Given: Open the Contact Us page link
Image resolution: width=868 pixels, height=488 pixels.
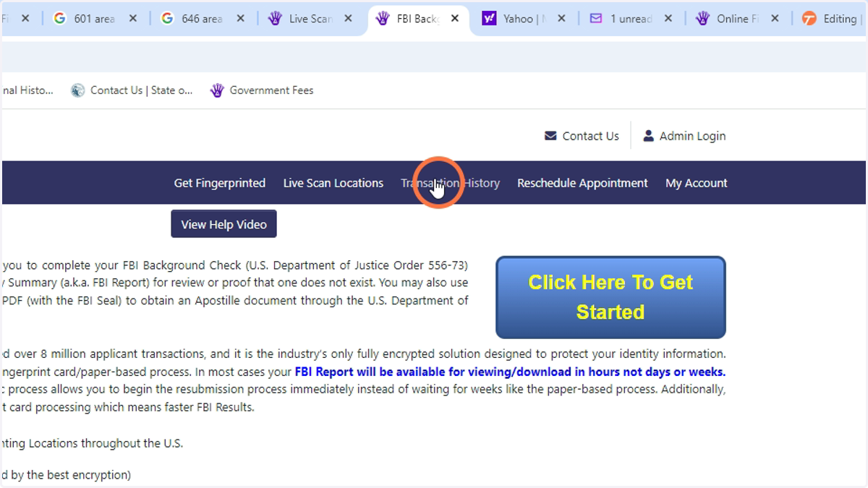Looking at the screenshot, I should tap(590, 136).
